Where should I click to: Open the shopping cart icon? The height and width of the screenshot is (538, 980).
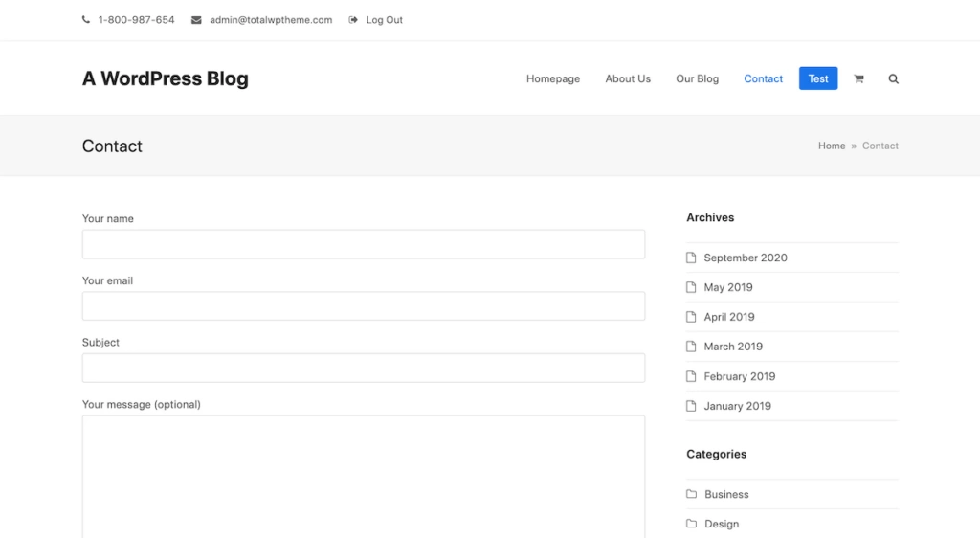click(858, 79)
